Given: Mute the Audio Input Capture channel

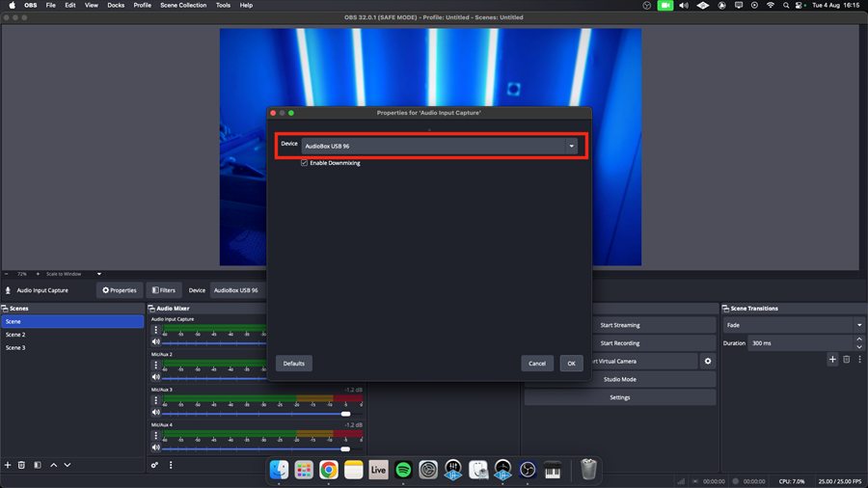Looking at the screenshot, I should [155, 342].
